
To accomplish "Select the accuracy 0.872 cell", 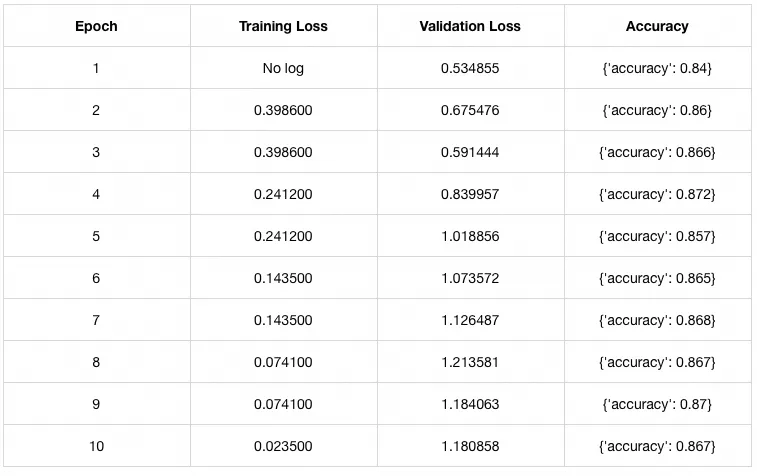I will coord(657,194).
